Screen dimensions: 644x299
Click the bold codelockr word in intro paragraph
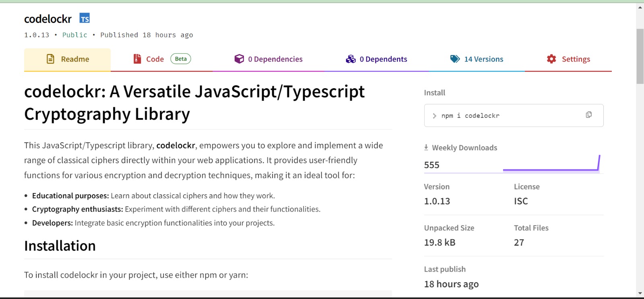click(176, 145)
